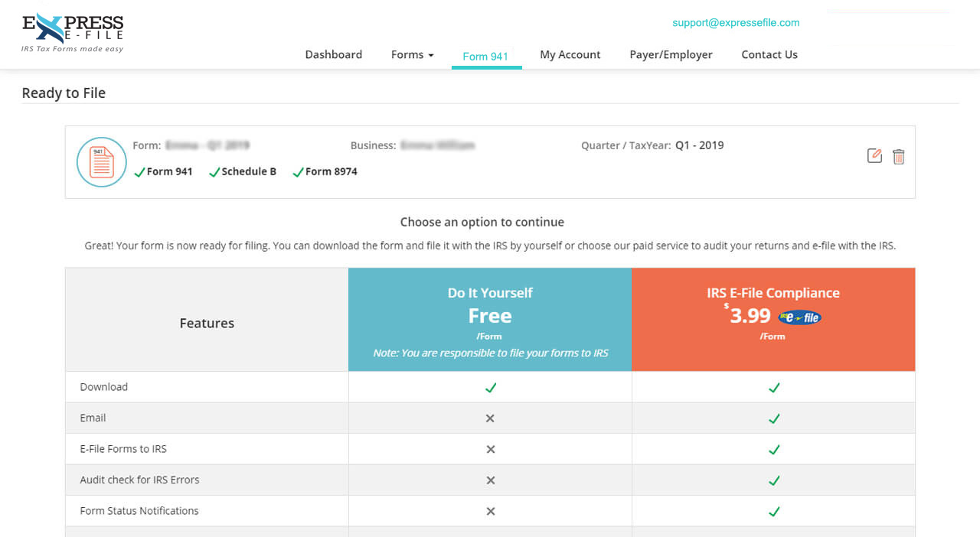Screen dimensions: 980x537
Task: Open the My Account menu
Action: [570, 54]
